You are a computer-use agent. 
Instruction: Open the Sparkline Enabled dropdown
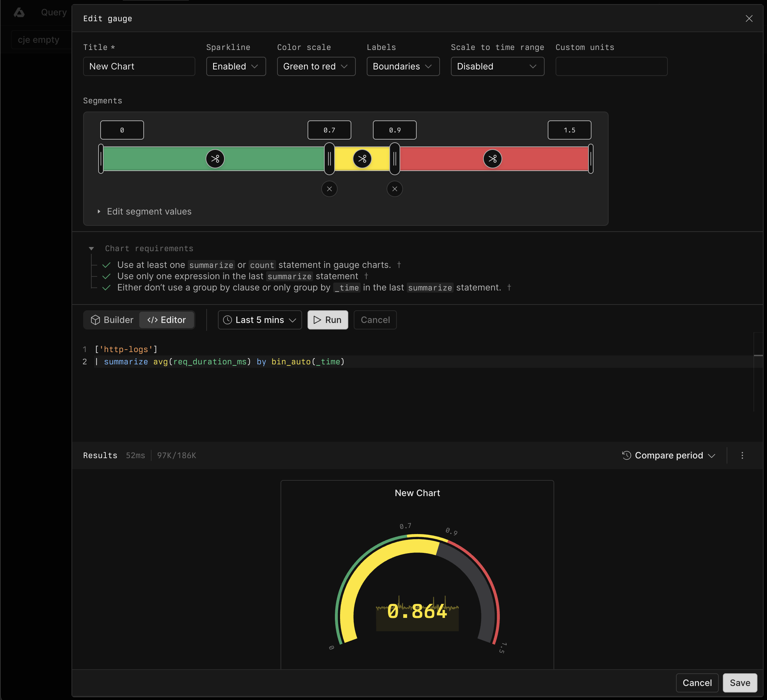tap(236, 66)
